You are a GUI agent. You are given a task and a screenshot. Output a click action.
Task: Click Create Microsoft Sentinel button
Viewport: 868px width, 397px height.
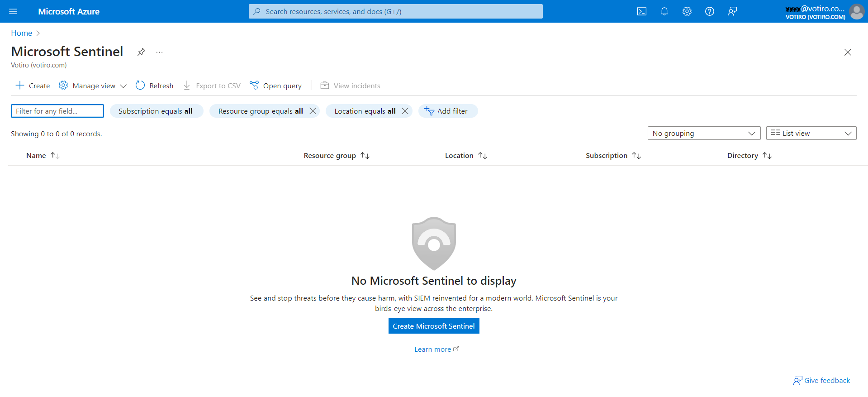pos(434,326)
